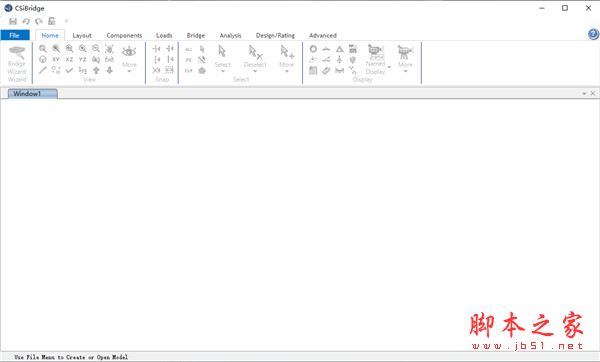The height and width of the screenshot is (362, 600).
Task: Switch to the Bridge ribbon tab
Action: (196, 35)
